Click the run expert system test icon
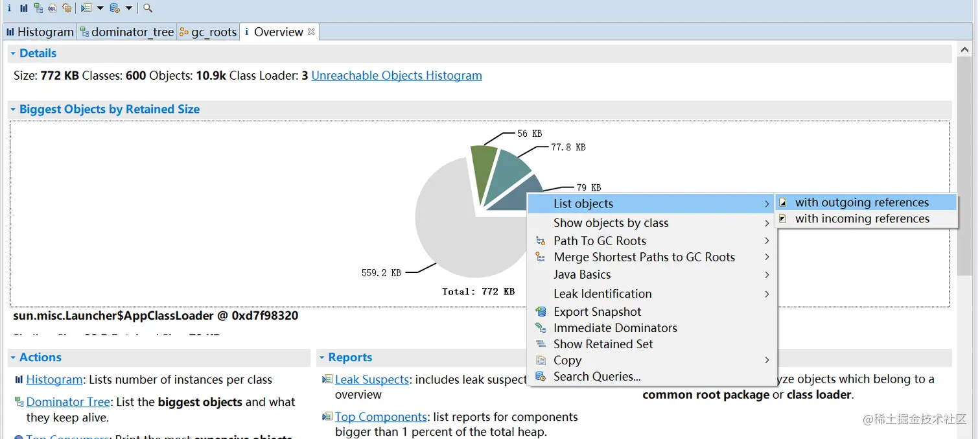 pos(86,8)
